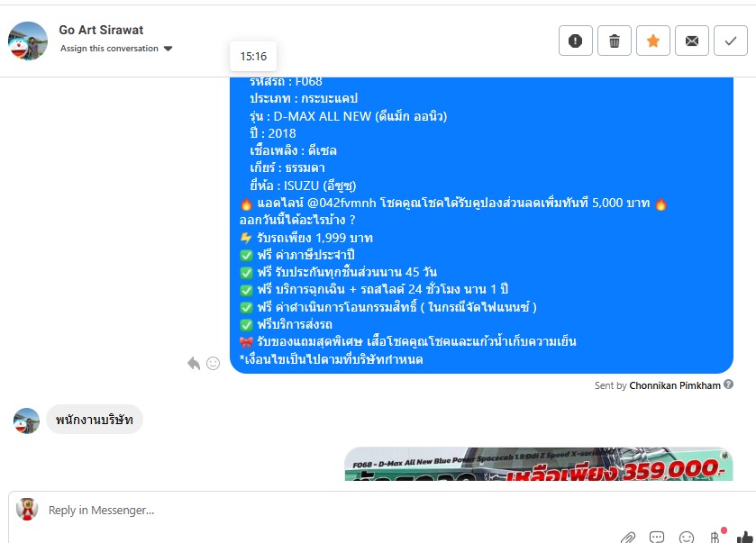Open Chonnikan Pimkham sender link
Image resolution: width=756 pixels, height=543 pixels.
(x=675, y=385)
